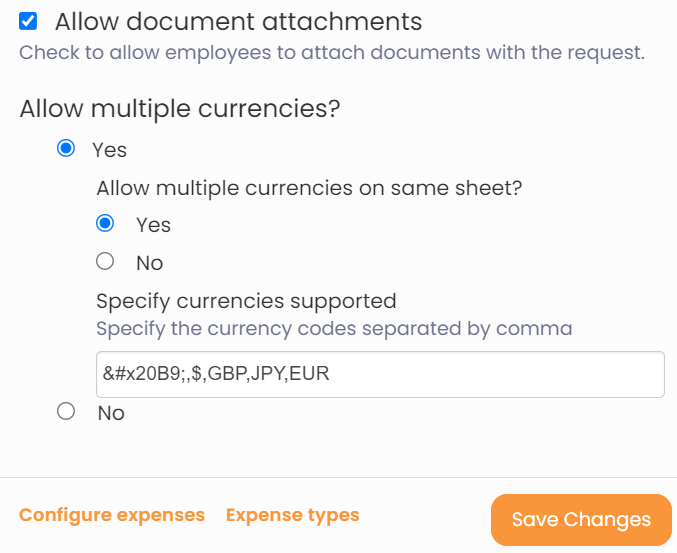Screen dimensions: 677x553
Task: Open the Configure expenses link
Action: tap(112, 515)
